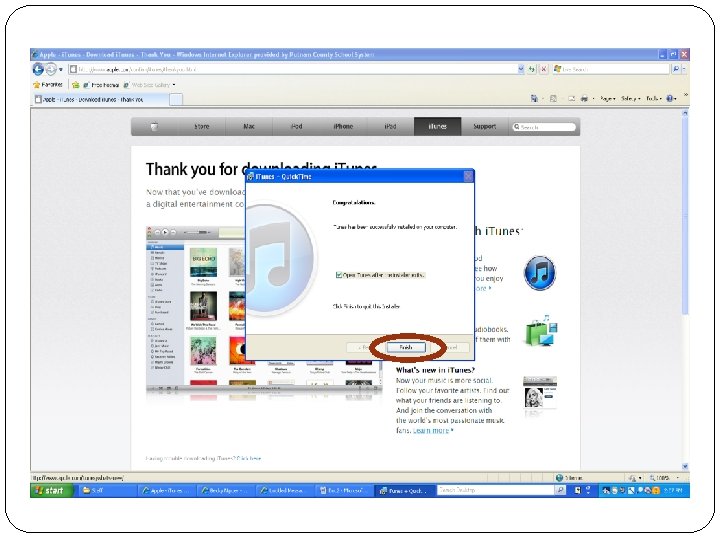Click the page vertical scrollbar

tap(685, 216)
